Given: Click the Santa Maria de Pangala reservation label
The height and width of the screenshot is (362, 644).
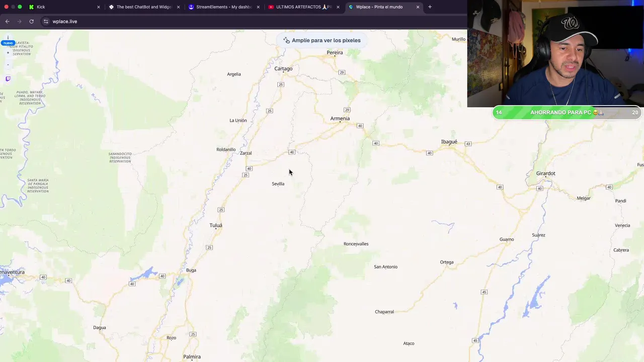Looking at the screenshot, I should pos(38,186).
